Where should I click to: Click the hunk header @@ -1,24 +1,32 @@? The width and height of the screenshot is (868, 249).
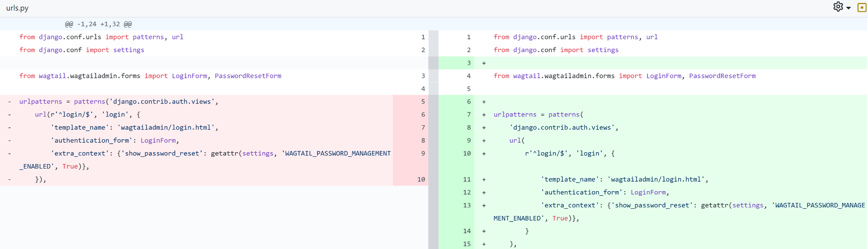[98, 24]
